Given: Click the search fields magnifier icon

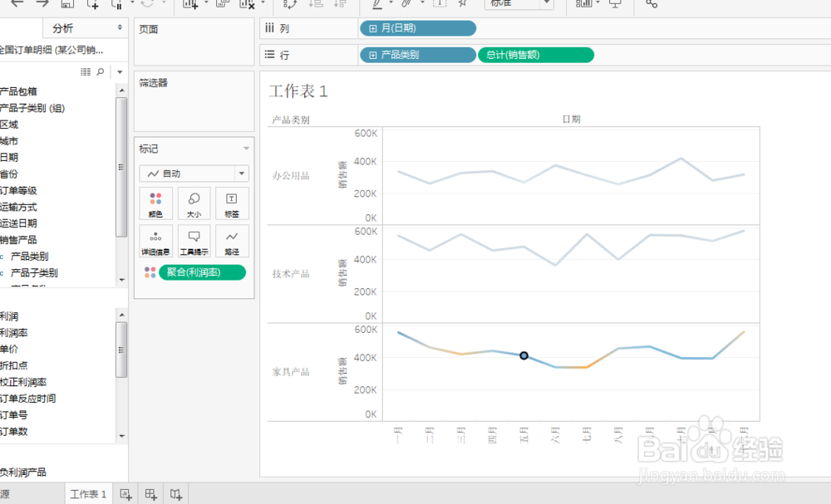Looking at the screenshot, I should (101, 71).
